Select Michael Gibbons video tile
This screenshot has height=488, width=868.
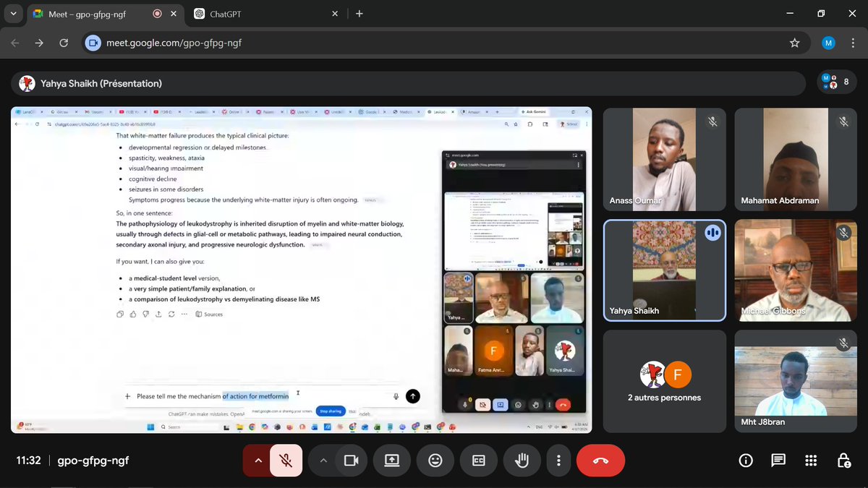point(796,270)
